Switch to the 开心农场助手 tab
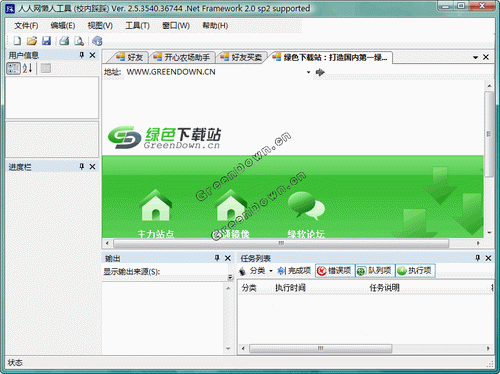 pyautogui.click(x=183, y=57)
